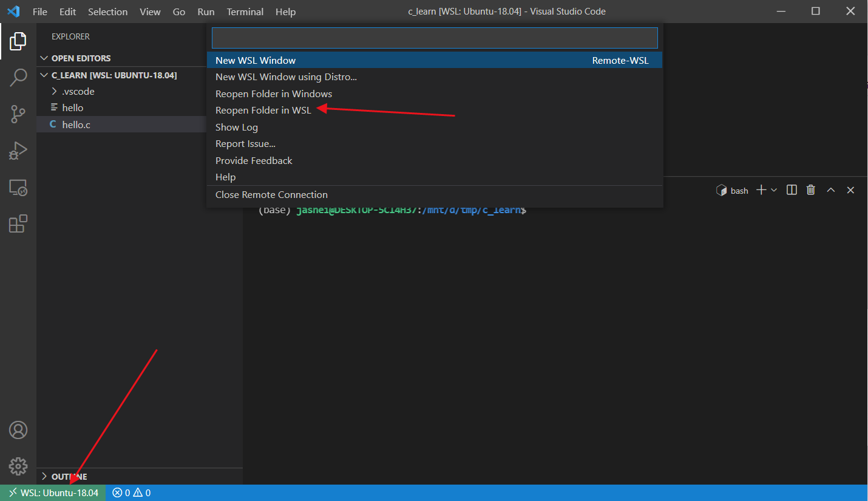Screen dimensions: 868x501
Task: Click the bash terminal shell icon
Action: [722, 190]
